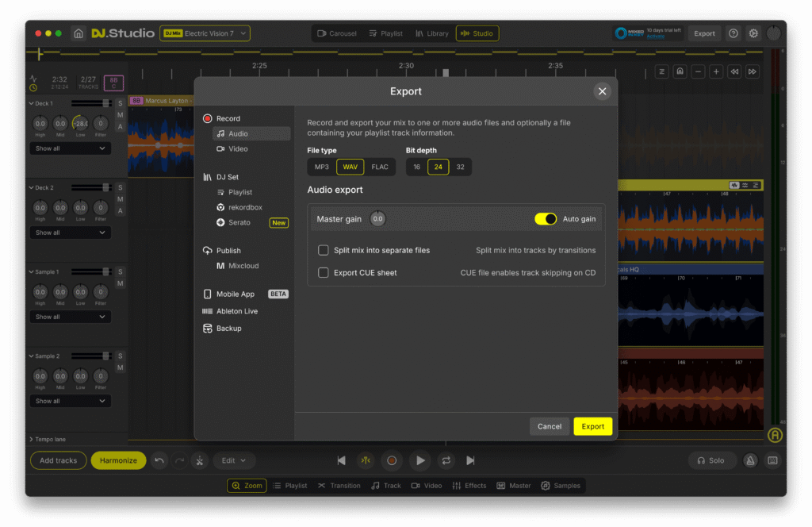Viewport: 812px width, 527px height.
Task: Click the Harmonize button
Action: point(119,460)
